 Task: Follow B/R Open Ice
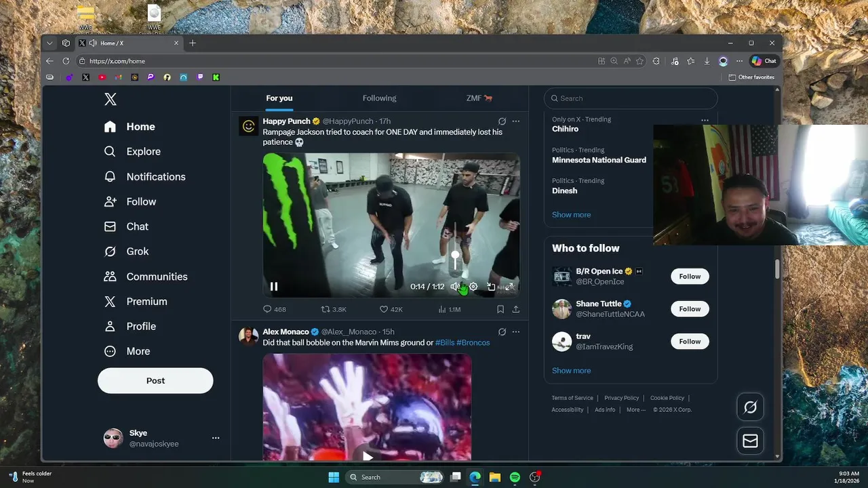click(x=690, y=277)
